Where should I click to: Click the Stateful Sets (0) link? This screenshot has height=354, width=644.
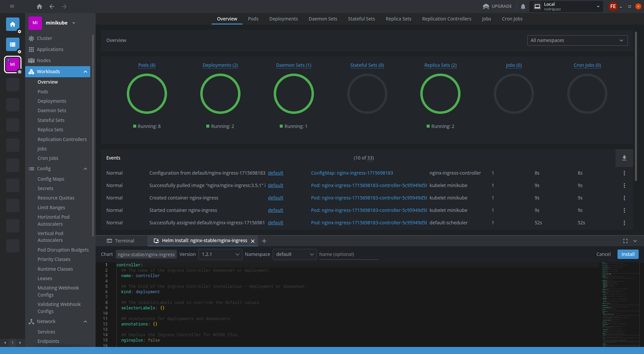[x=367, y=65]
